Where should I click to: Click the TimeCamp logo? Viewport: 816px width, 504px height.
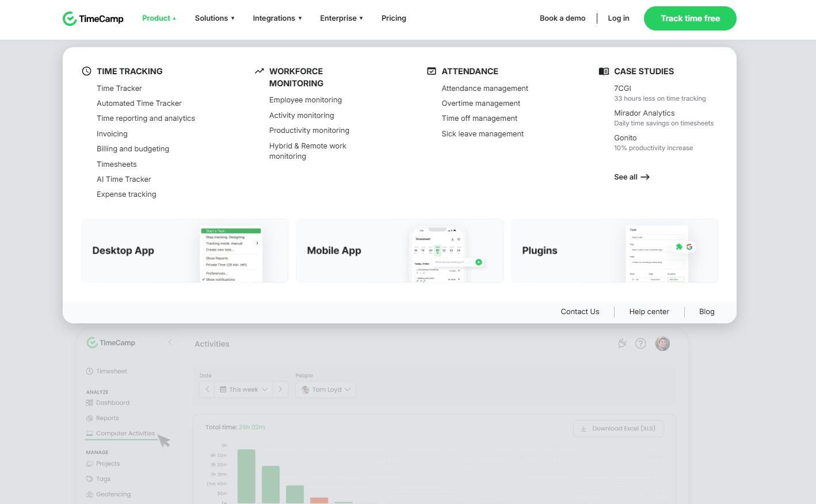tap(93, 18)
